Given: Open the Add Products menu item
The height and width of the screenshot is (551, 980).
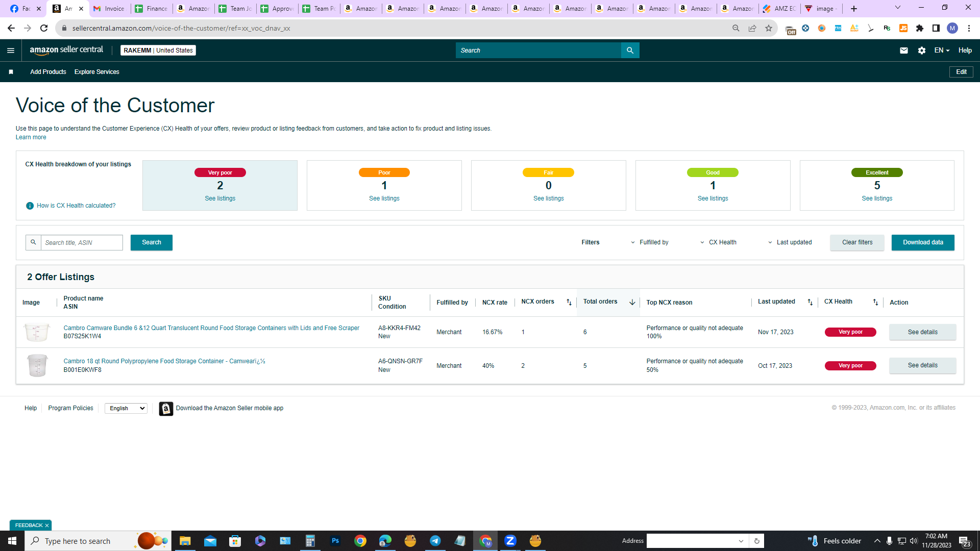Looking at the screenshot, I should coord(48,72).
